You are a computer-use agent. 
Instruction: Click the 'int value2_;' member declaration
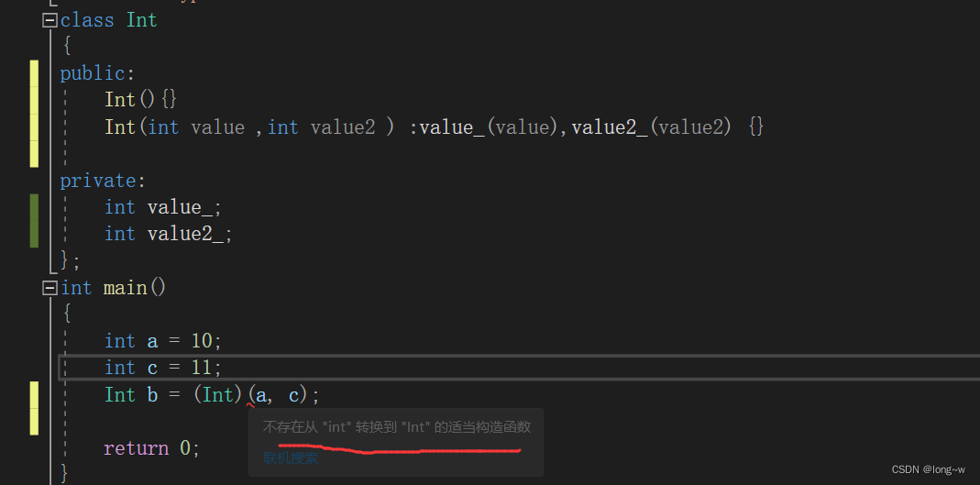click(169, 235)
